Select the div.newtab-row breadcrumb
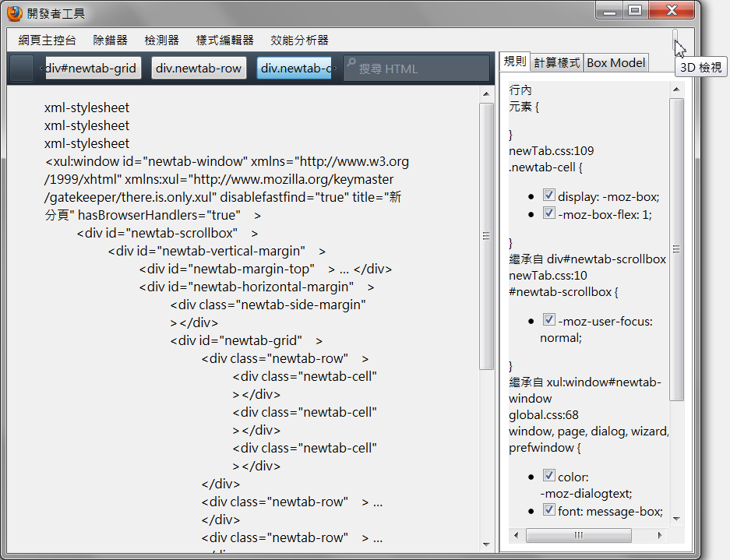Image resolution: width=730 pixels, height=560 pixels. point(199,69)
